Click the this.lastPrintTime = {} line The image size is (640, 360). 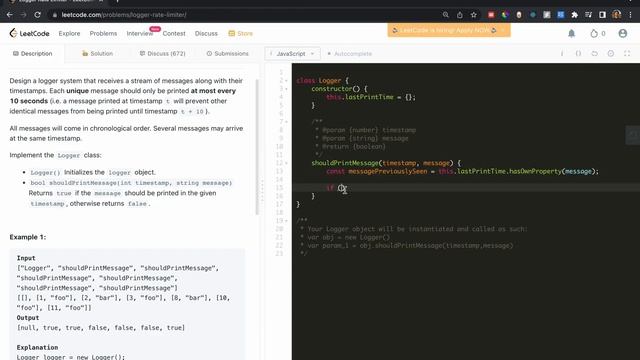[x=371, y=97]
